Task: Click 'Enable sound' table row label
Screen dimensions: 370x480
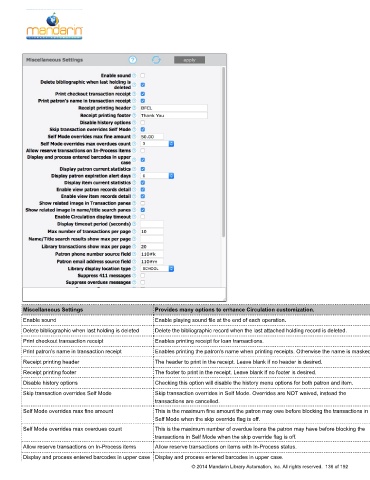Action: (39, 320)
